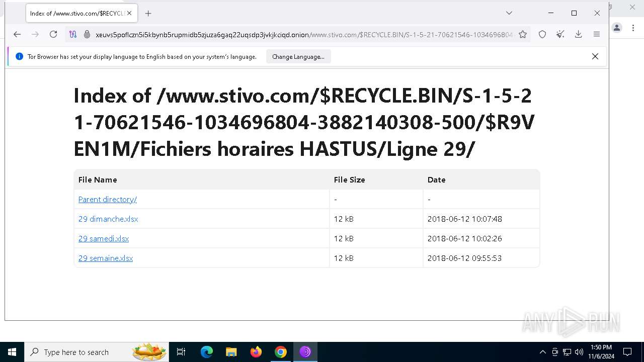644x362 pixels.
Task: Go back to the previous page
Action: [17, 34]
